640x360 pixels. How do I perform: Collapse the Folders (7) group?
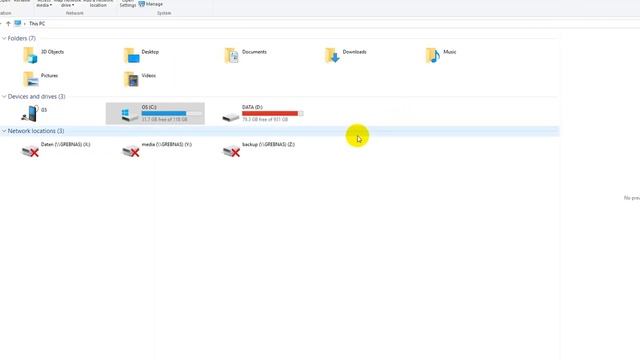[4, 38]
